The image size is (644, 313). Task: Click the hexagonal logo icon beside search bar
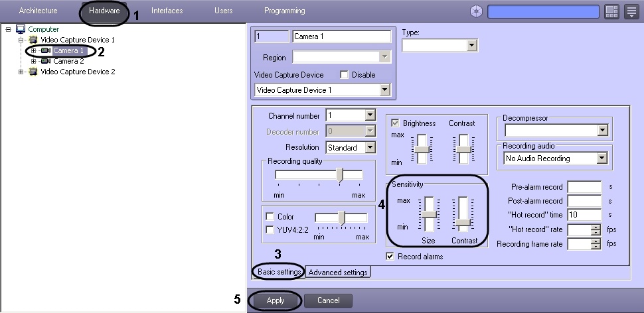tap(476, 11)
